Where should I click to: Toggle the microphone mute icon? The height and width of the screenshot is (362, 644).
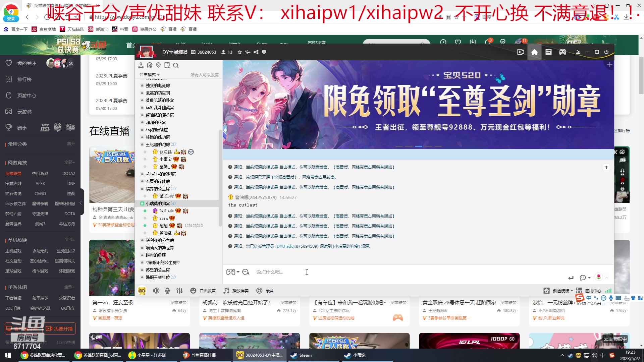coord(167,291)
